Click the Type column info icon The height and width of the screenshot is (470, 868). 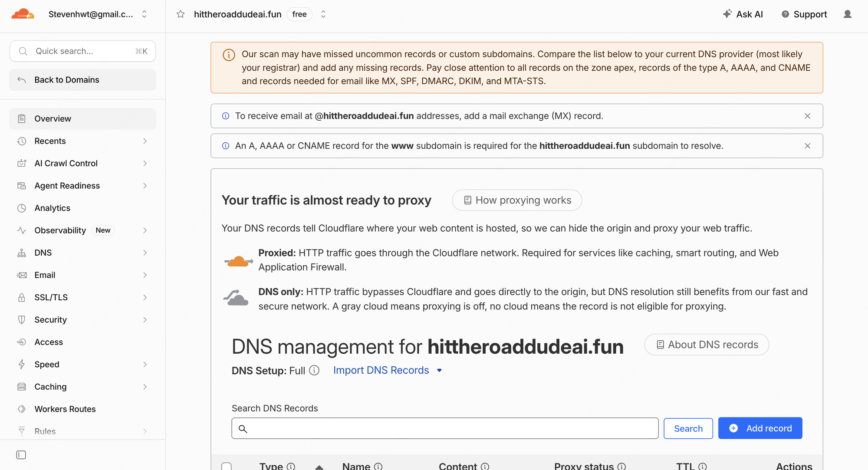[x=291, y=466]
